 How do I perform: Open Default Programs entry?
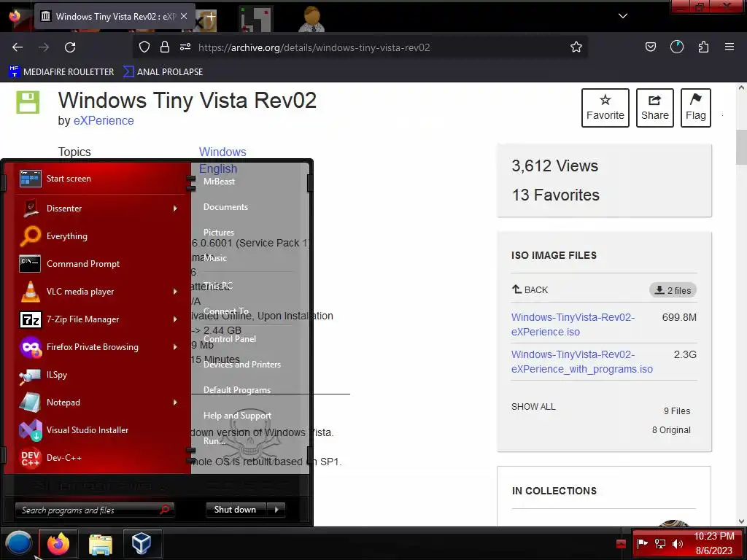[x=237, y=389]
